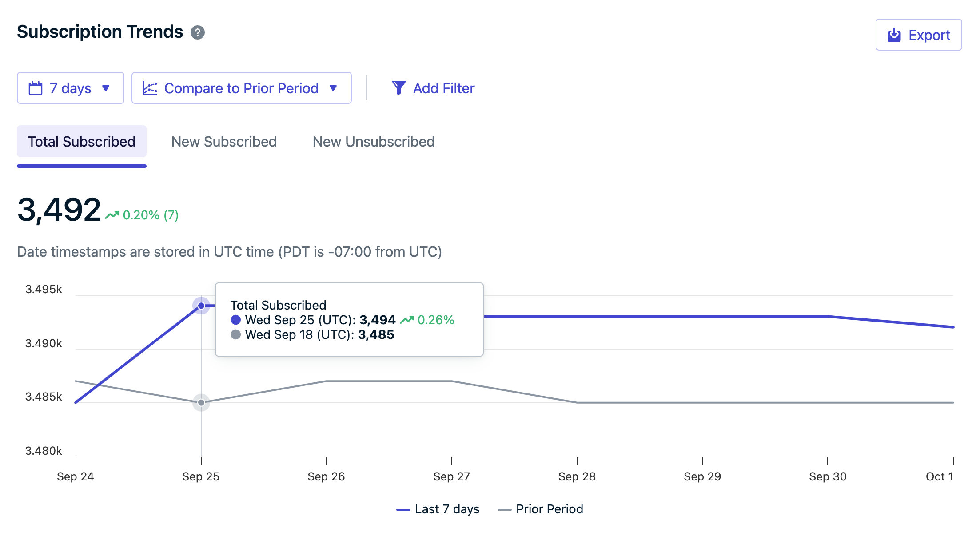980x540 pixels.
Task: Expand Compare to Prior Period dropdown
Action: tap(241, 88)
